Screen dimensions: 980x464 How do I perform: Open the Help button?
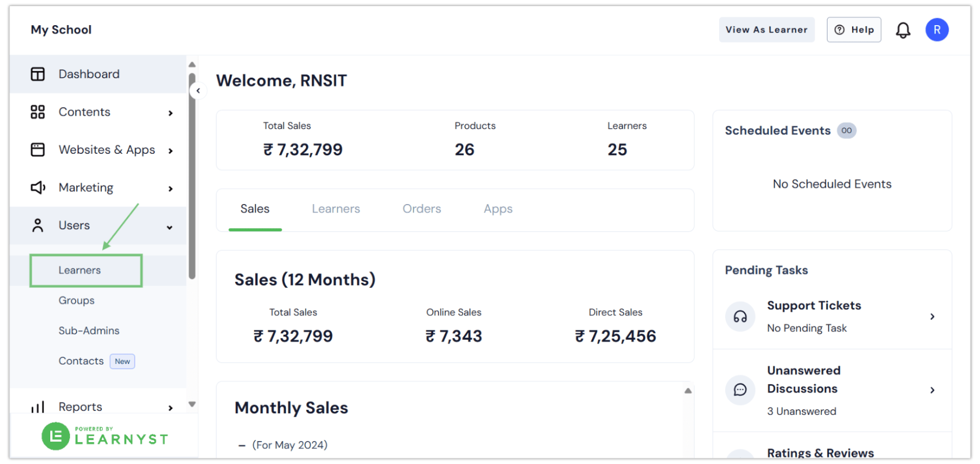(x=854, y=30)
